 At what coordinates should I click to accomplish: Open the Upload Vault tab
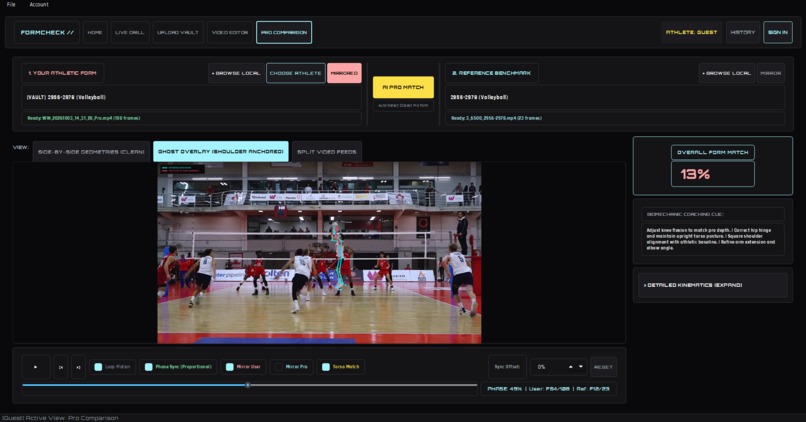(x=178, y=32)
